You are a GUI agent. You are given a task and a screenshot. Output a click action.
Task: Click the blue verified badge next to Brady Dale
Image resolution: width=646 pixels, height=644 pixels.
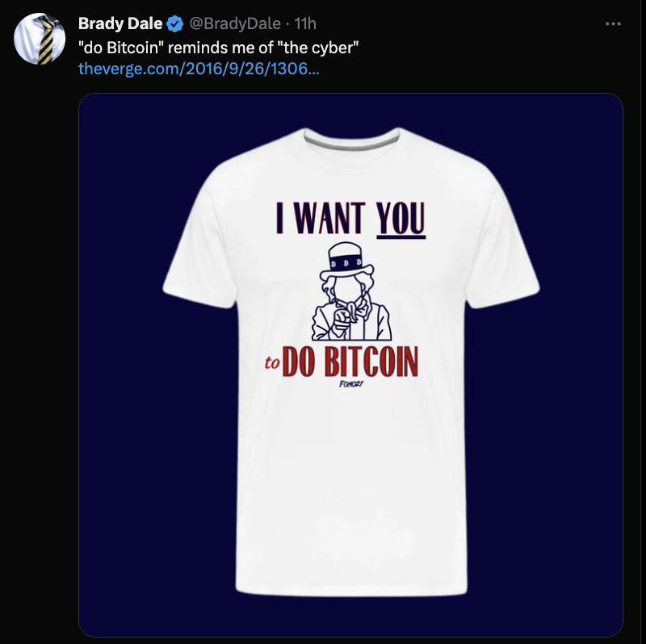point(174,25)
